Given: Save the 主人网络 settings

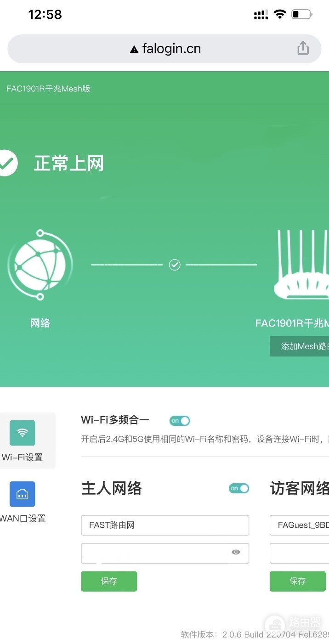Looking at the screenshot, I should point(109,581).
